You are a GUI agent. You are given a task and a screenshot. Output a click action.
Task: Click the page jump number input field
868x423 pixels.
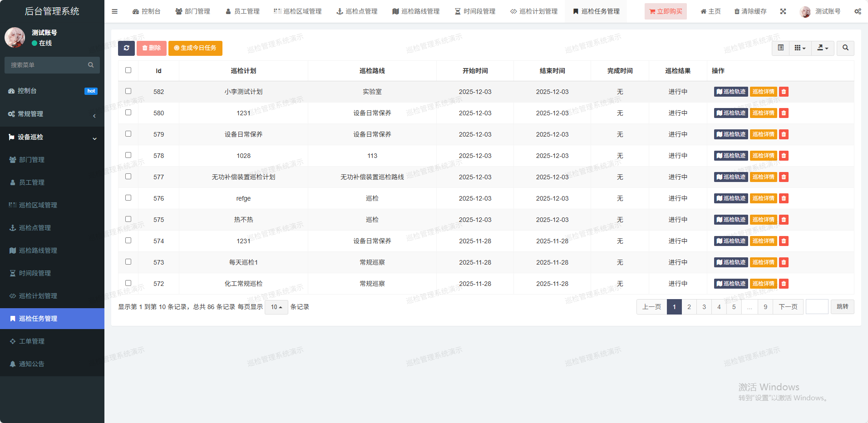817,307
